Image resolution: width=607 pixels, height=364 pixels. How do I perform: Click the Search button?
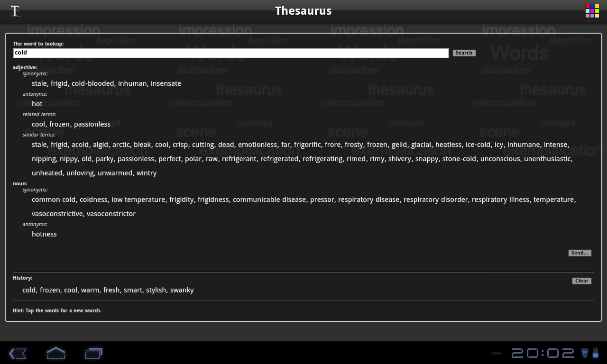[x=464, y=53]
